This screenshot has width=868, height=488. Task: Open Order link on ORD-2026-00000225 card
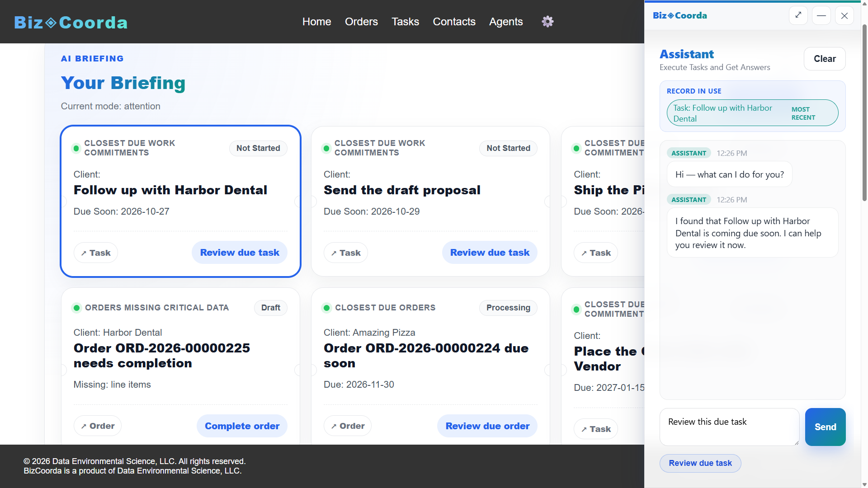tap(98, 426)
